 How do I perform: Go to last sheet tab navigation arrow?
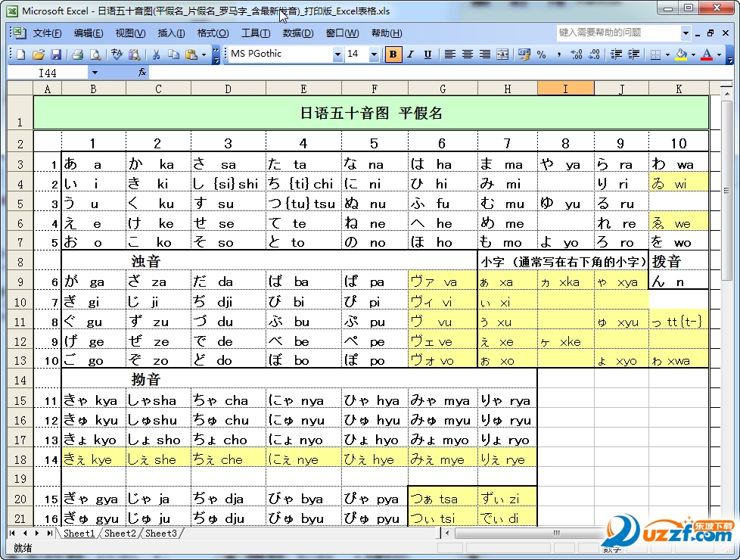click(49, 533)
